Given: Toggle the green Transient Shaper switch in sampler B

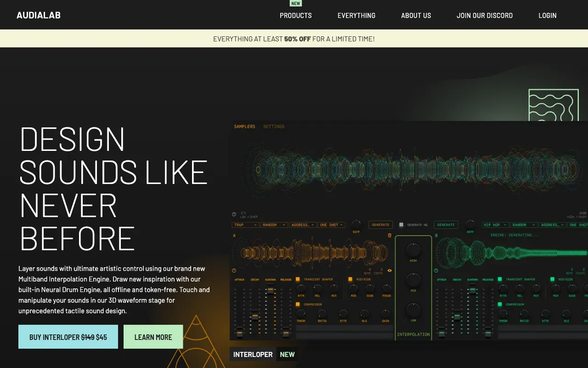Looking at the screenshot, I should (500, 279).
